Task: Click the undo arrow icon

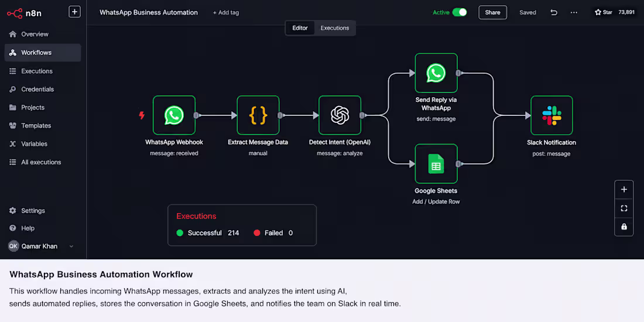Action: tap(554, 12)
